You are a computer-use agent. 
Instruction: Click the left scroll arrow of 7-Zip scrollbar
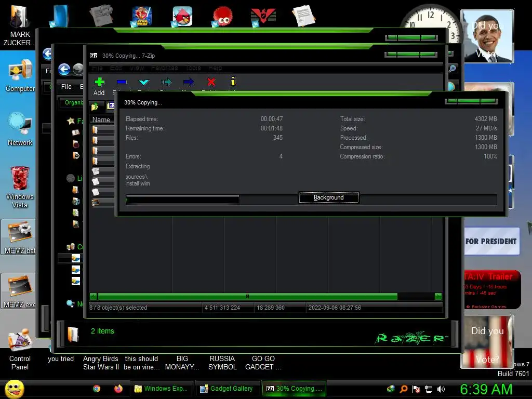[94, 297]
